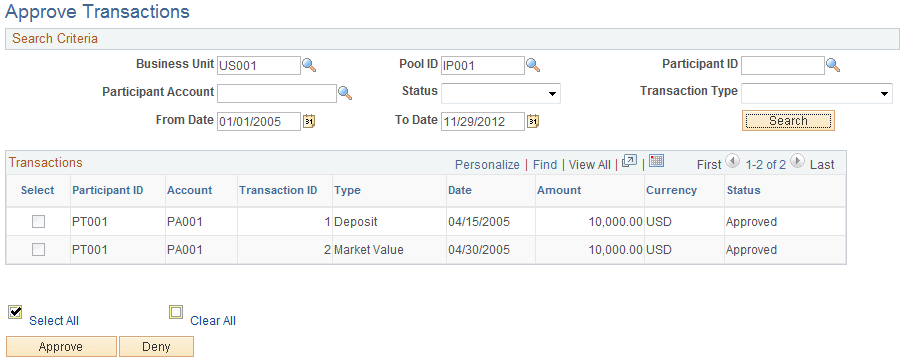The height and width of the screenshot is (361, 906).
Task: Click the Transactions grid title
Action: click(46, 162)
